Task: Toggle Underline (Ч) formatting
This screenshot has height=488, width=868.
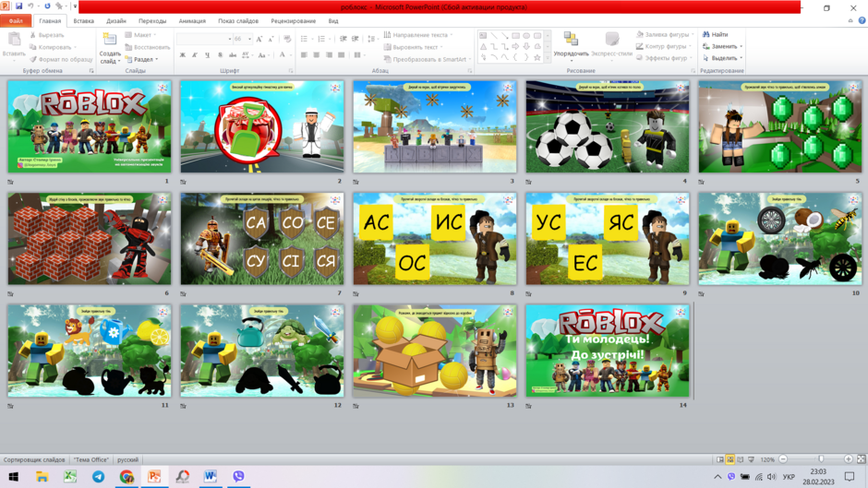Action: click(x=207, y=55)
